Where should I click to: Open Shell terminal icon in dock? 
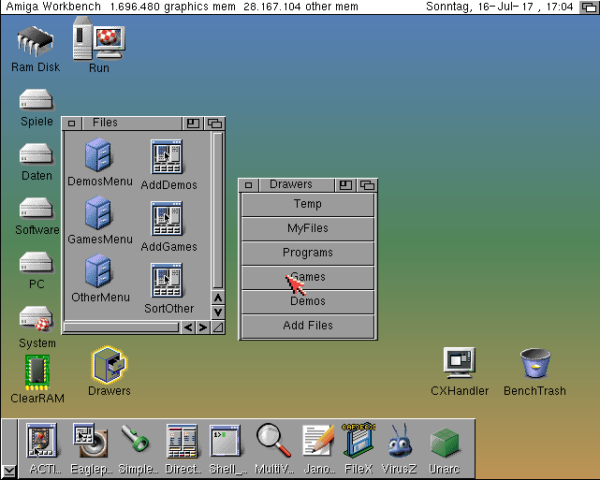[225, 441]
